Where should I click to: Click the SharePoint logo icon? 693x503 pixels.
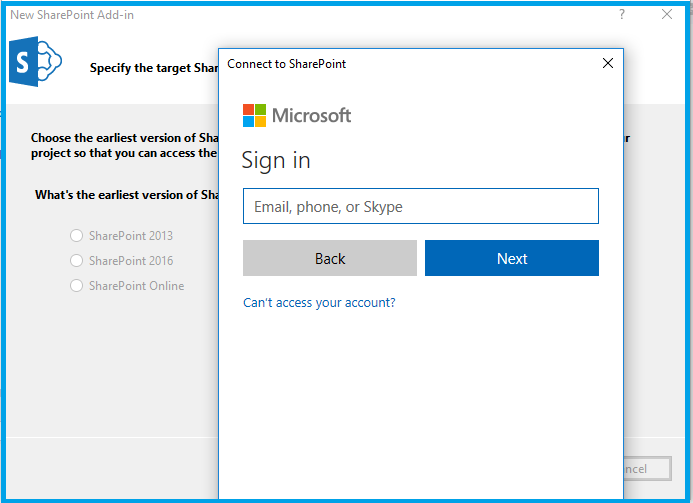click(35, 61)
